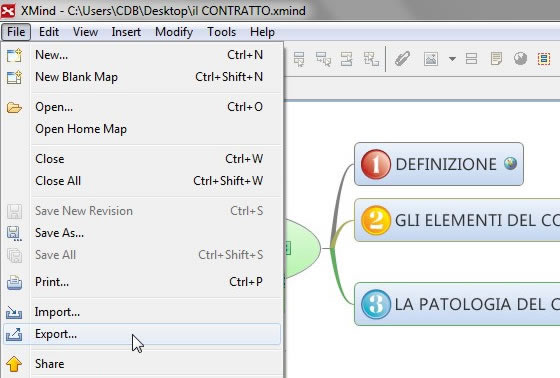Screen dimensions: 560x378
Task: Click the Save As floppy icon
Action: click(14, 233)
